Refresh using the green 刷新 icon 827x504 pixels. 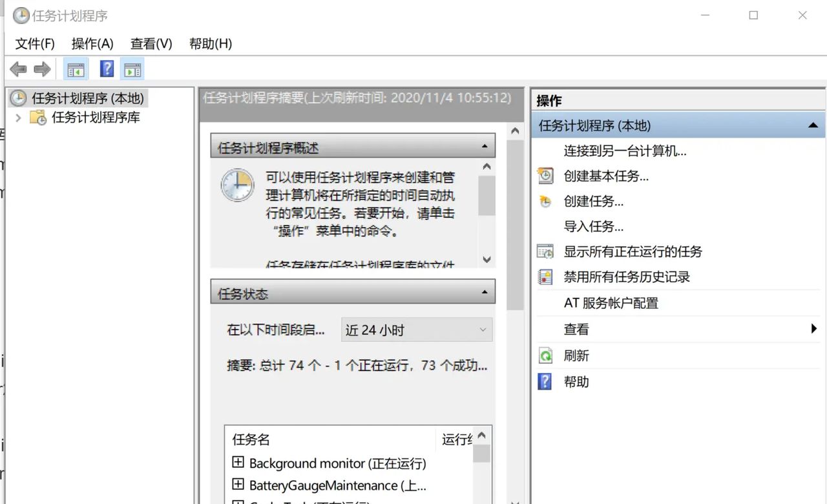pos(545,355)
